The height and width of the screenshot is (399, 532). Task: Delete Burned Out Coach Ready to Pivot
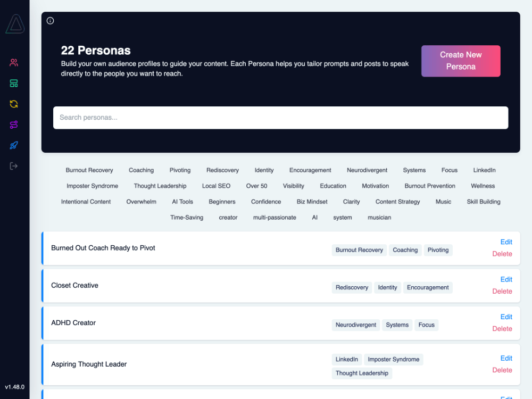[502, 254]
